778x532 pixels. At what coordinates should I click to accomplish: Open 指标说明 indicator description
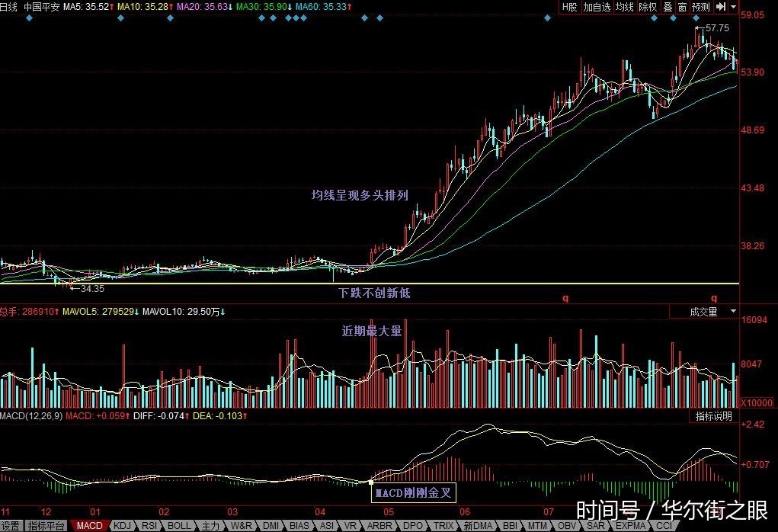pos(713,416)
